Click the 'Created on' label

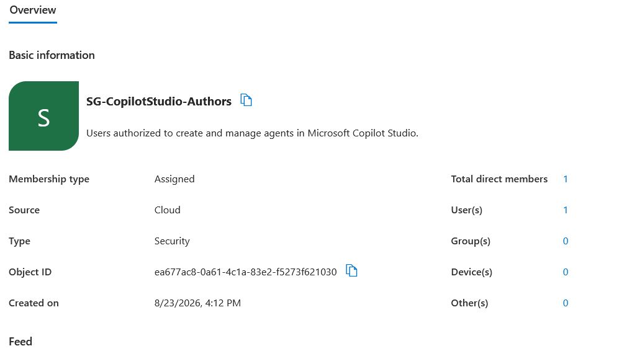coord(34,303)
